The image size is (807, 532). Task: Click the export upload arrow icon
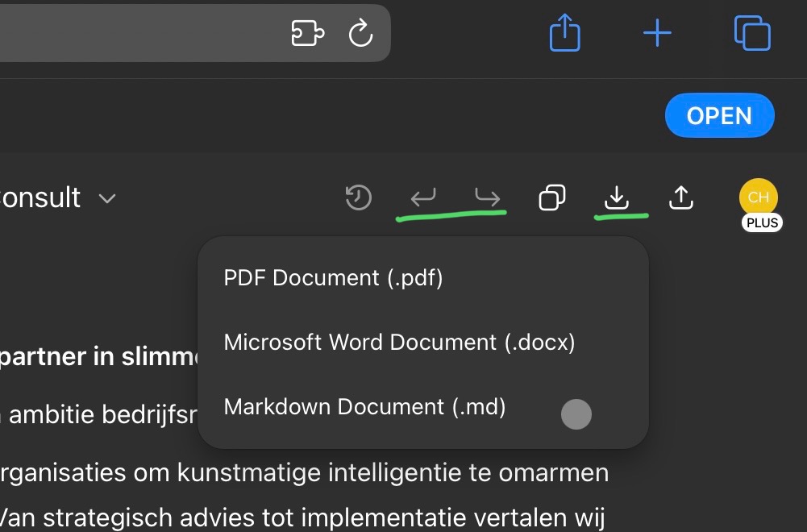pyautogui.click(x=681, y=197)
